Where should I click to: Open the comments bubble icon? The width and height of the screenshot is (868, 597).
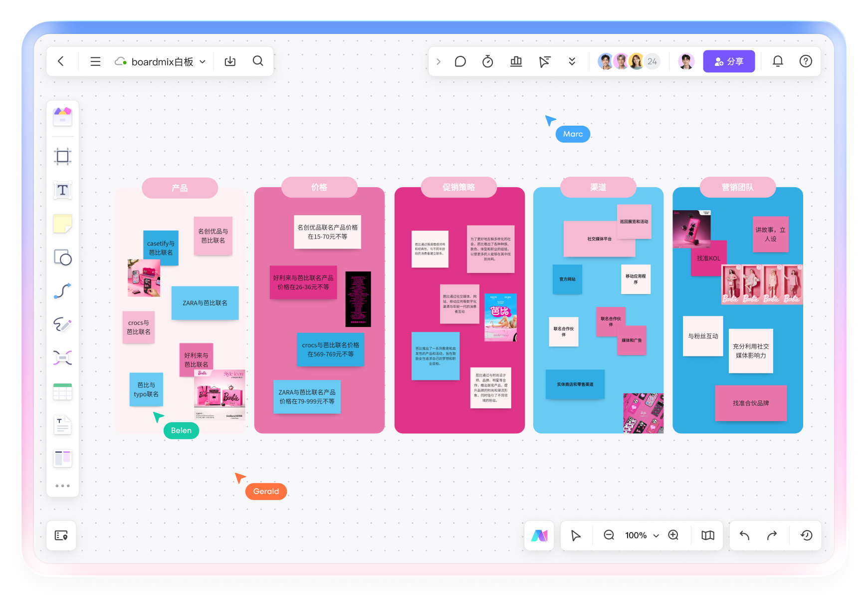click(x=460, y=61)
